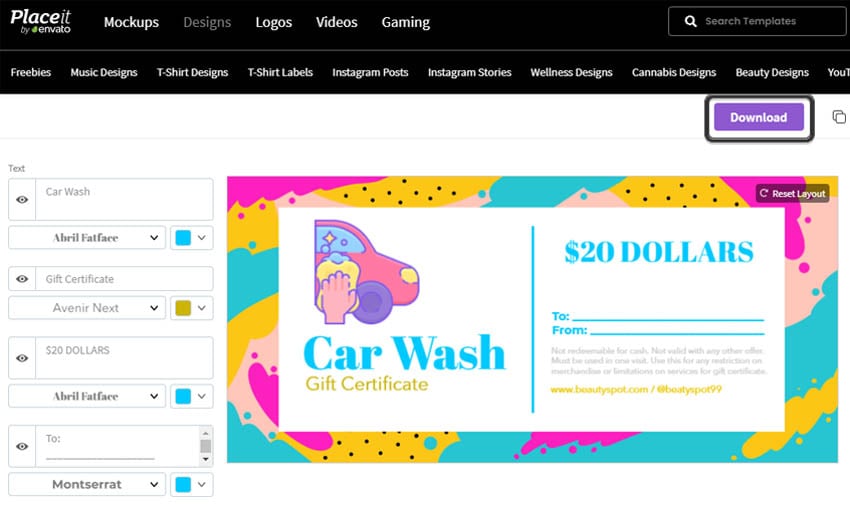Select blue swatch for $20 DOLLARS text

point(183,396)
